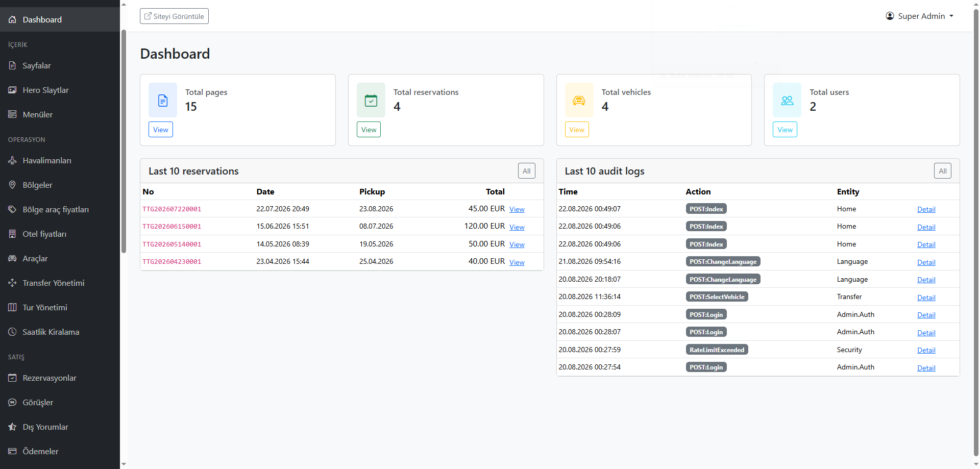Select Rezervasyonlar menu item

pos(60,378)
